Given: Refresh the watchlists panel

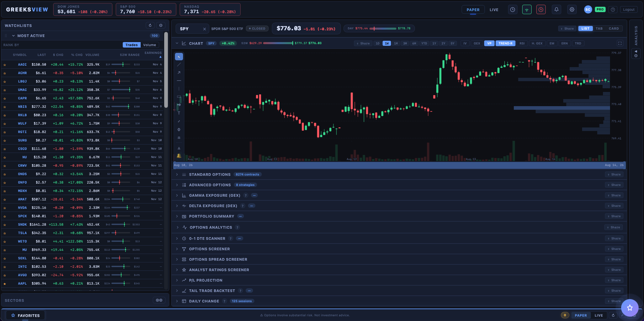Looking at the screenshot, I should [x=150, y=25].
